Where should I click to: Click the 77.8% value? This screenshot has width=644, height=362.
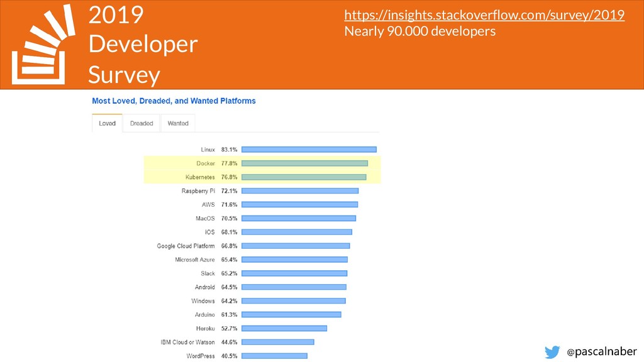[229, 163]
